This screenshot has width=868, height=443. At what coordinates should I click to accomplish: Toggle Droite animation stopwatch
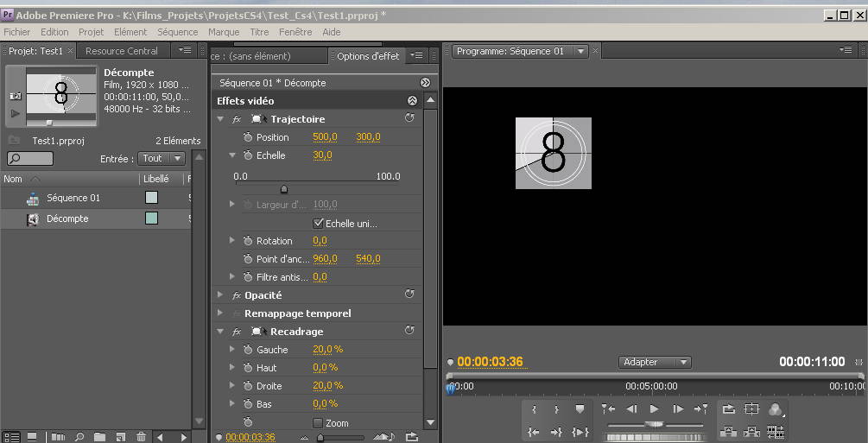[248, 385]
